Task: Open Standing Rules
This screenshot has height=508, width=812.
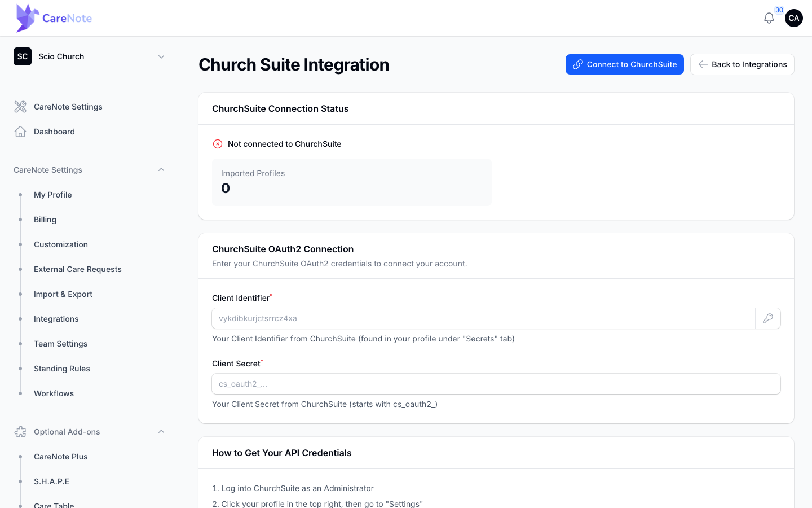Action: (62, 369)
